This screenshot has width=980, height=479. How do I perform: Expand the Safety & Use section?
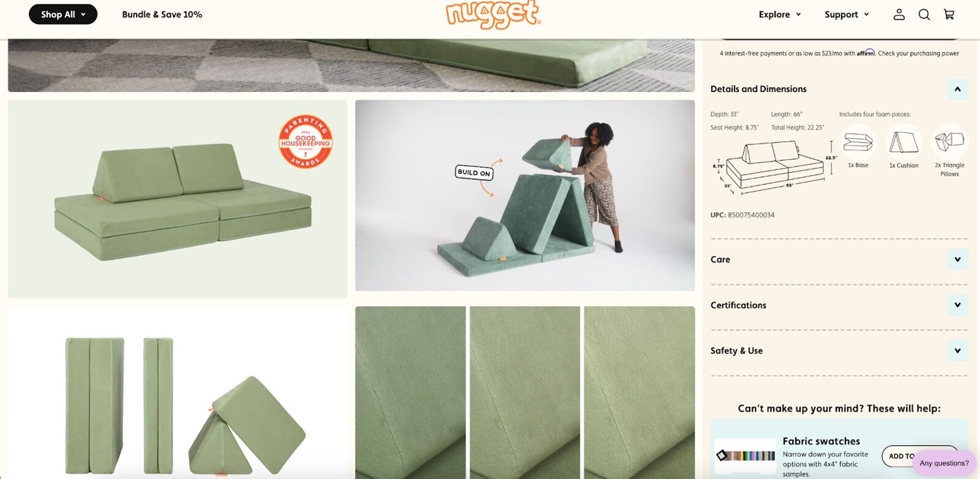click(958, 350)
